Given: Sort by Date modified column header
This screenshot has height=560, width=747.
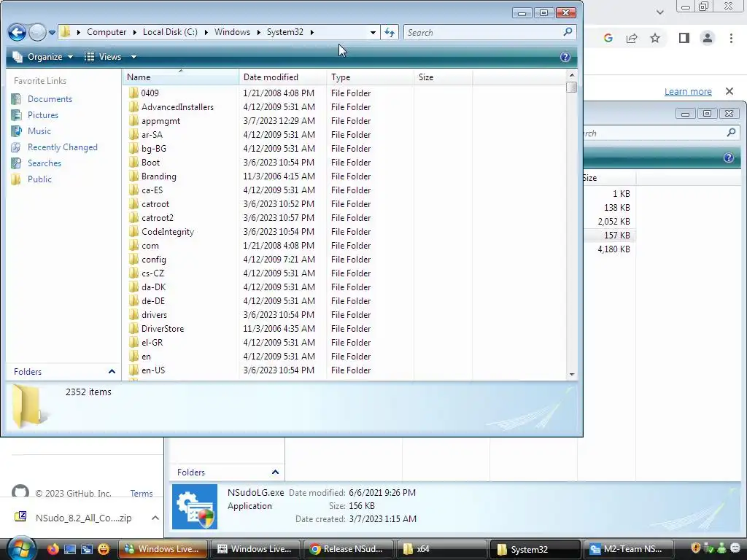Looking at the screenshot, I should coord(282,77).
